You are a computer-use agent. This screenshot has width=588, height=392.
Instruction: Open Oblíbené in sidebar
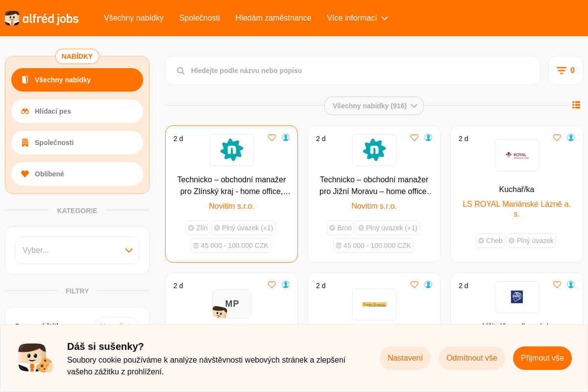[77, 174]
